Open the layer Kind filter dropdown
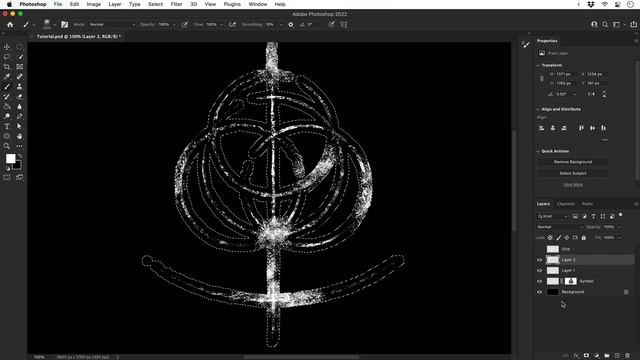The height and width of the screenshot is (360, 640). click(x=553, y=216)
